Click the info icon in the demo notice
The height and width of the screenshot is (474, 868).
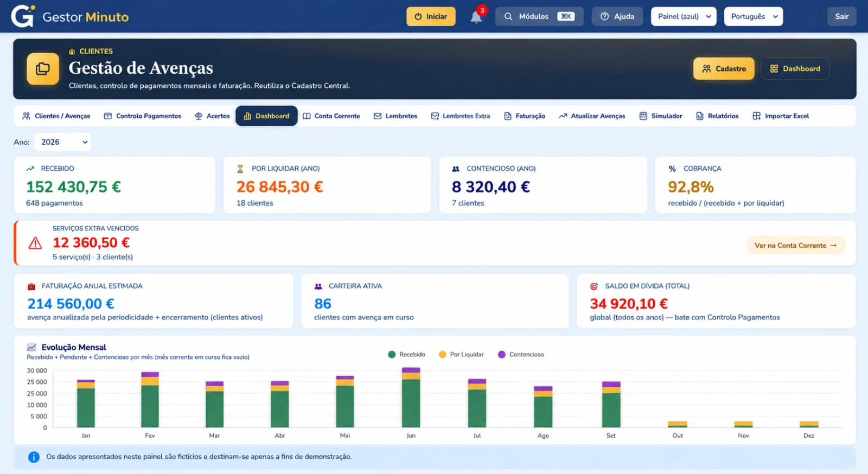coord(34,457)
